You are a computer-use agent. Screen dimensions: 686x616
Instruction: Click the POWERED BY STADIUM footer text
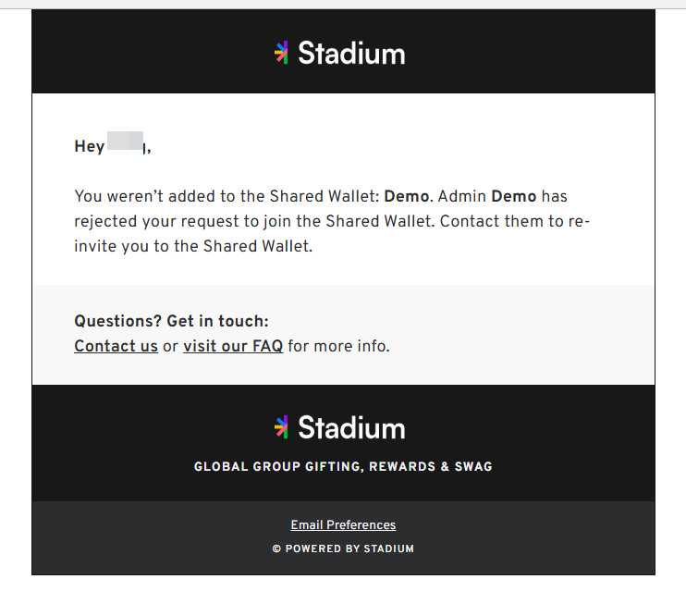tap(349, 549)
